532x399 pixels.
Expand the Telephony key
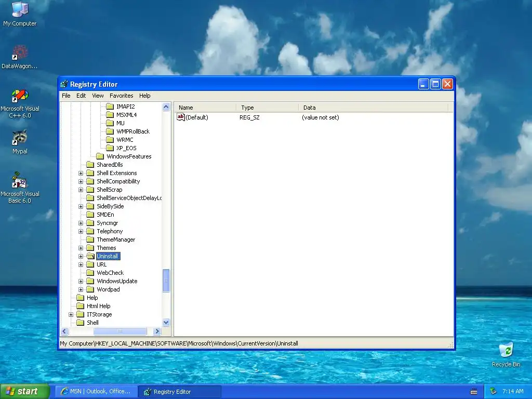click(81, 231)
